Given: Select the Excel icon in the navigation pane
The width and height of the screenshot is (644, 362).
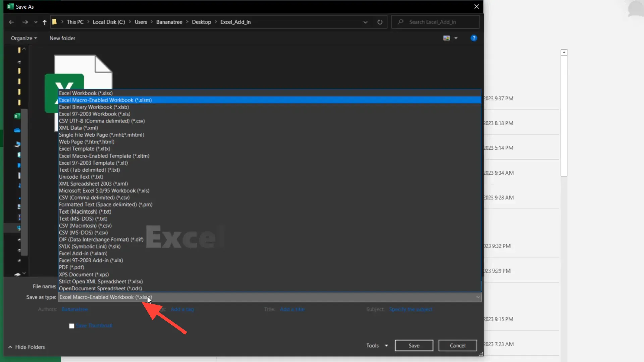Looking at the screenshot, I should (17, 116).
